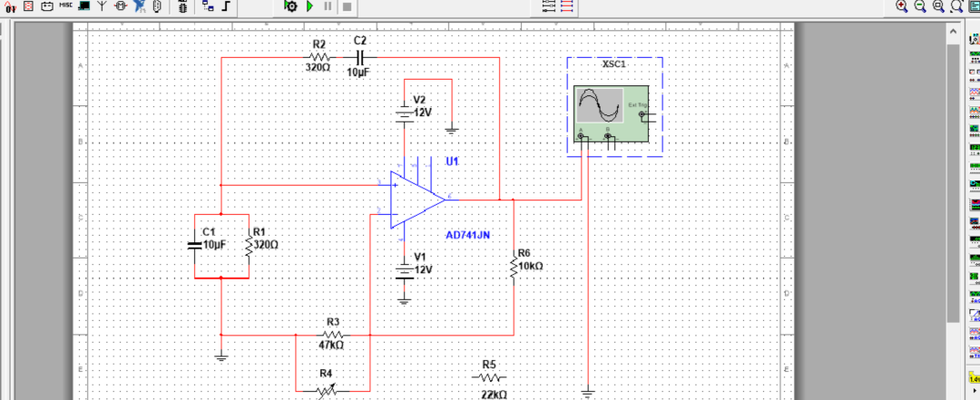Select the unconnected resistor R5 22kΩ
This screenshot has height=400, width=980.
(x=489, y=377)
